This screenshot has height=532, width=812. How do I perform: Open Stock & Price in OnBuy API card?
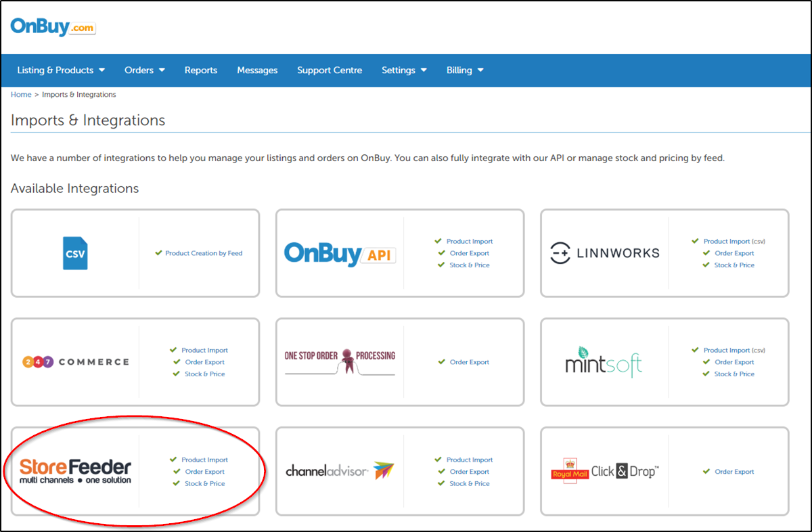[470, 265]
